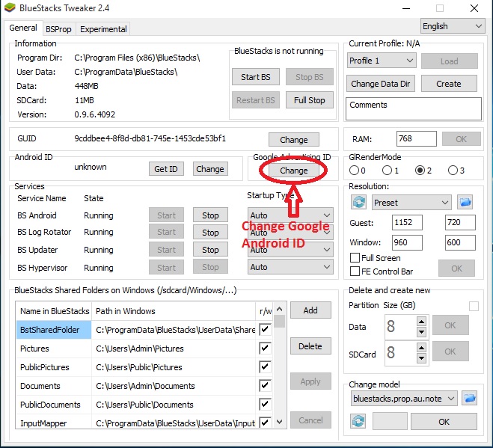Image resolution: width=493 pixels, height=448 pixels.
Task: Click the BlueStacks Tweaker title bar logo
Action: coord(10,7)
